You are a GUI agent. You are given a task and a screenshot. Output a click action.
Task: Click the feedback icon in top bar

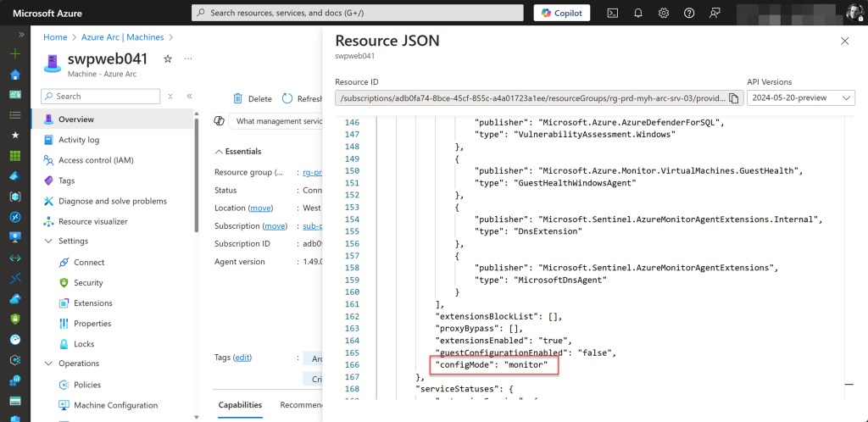[715, 13]
